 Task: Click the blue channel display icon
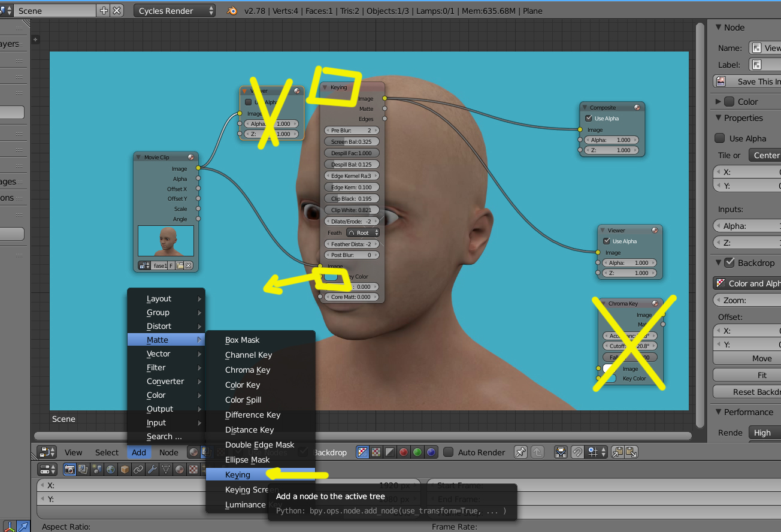431,452
